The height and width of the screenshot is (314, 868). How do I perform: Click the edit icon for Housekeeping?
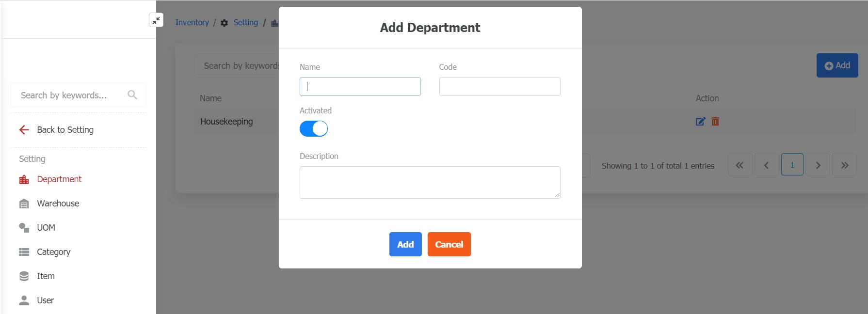[700, 122]
